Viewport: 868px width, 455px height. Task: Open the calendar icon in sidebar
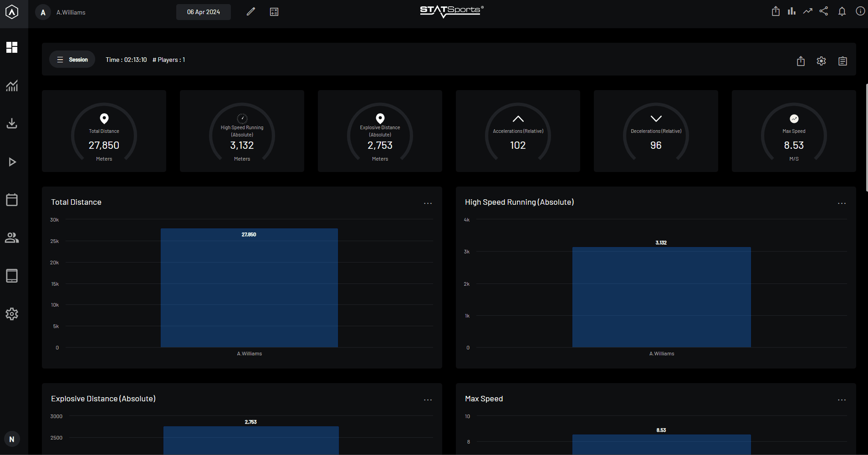pyautogui.click(x=12, y=200)
